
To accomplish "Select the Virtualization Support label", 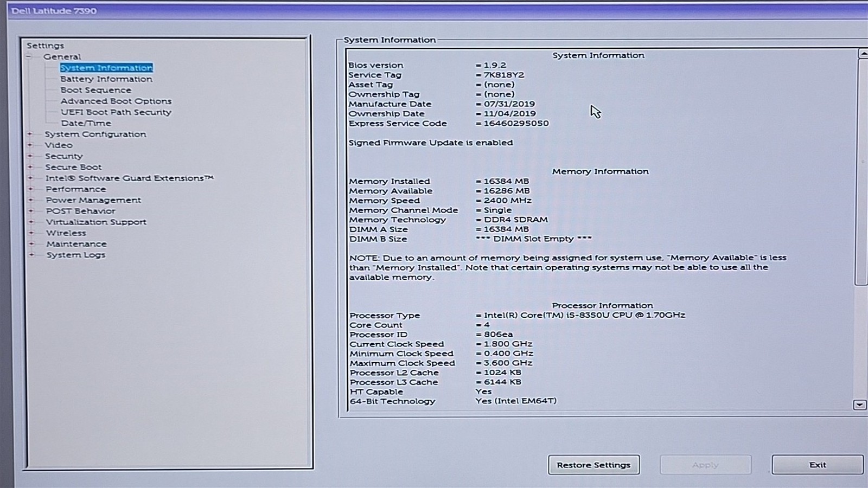I will tap(96, 222).
